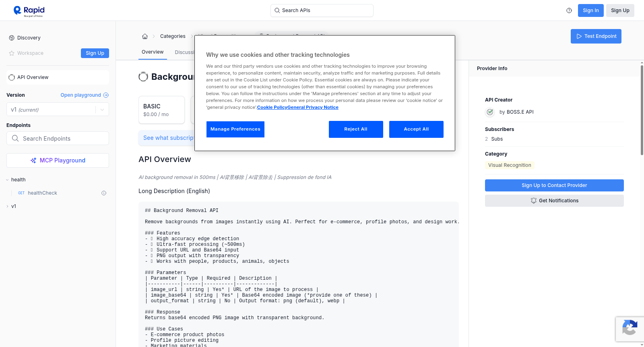Viewport: 644px width, 347px height.
Task: Click the Test Endpoint button
Action: point(596,36)
